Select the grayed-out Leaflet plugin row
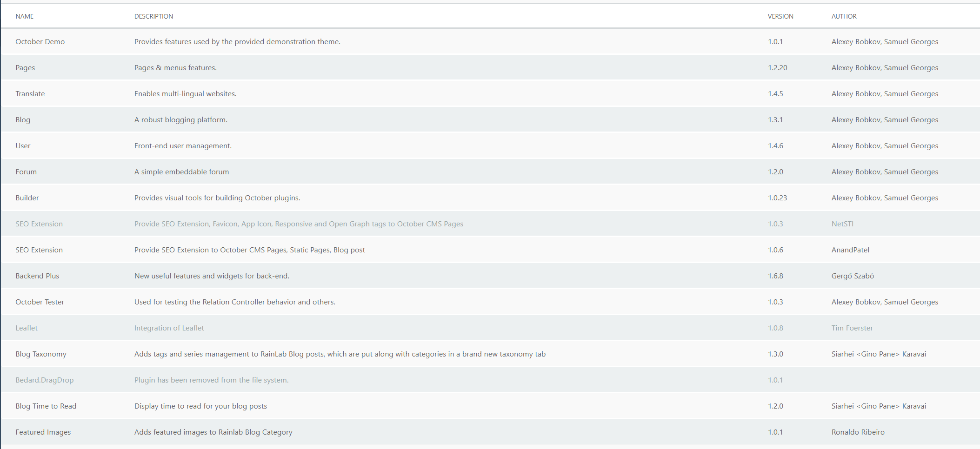The width and height of the screenshot is (980, 449). click(27, 328)
